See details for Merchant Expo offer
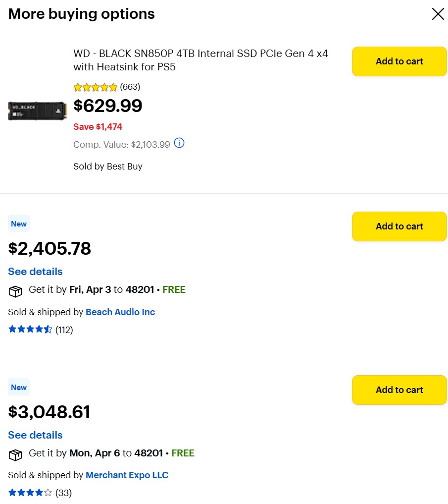This screenshot has height=504, width=448. click(x=35, y=435)
